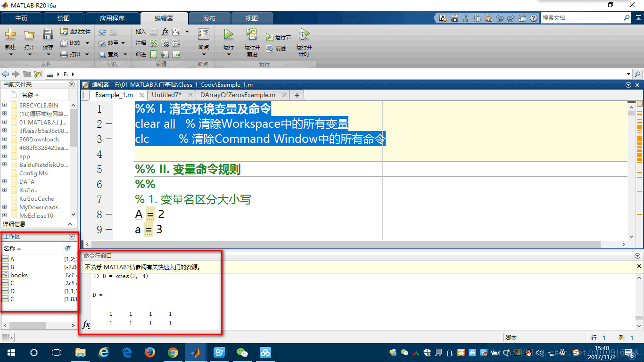This screenshot has height=362, width=644.
Task: Click the copy icon in quick access toolbar
Action: [x=477, y=18]
